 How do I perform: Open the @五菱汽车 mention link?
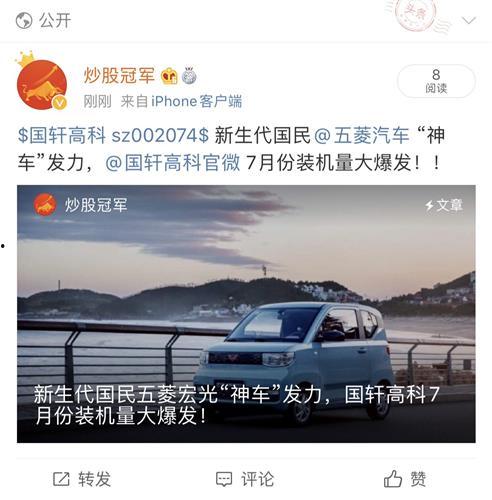[x=362, y=136]
